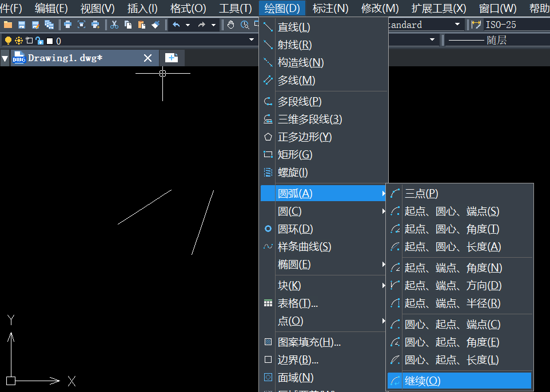
Task: Select 三点(P) arc option
Action: 460,194
